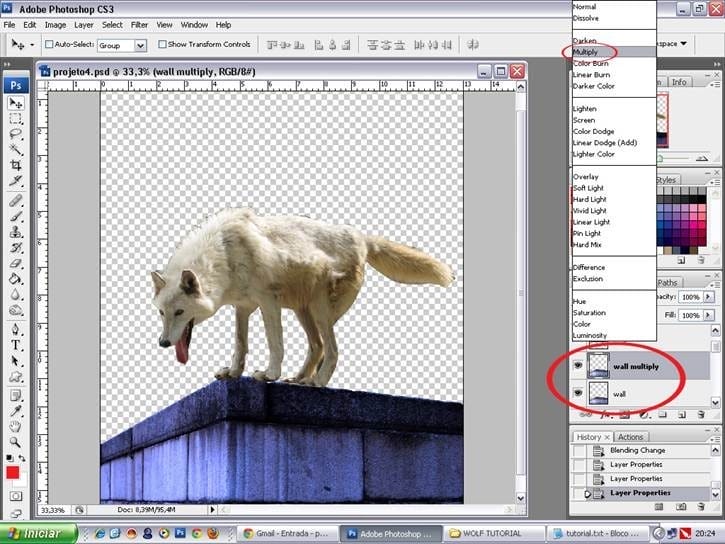
Task: Click the zoom percentage field 33,33%
Action: pyautogui.click(x=53, y=510)
